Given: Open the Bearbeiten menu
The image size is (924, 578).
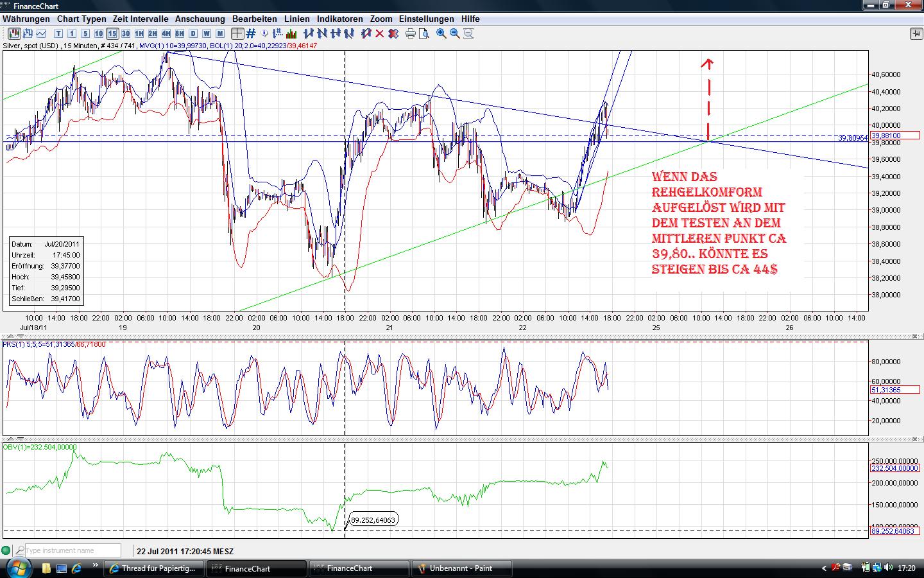Looking at the screenshot, I should tap(255, 19).
